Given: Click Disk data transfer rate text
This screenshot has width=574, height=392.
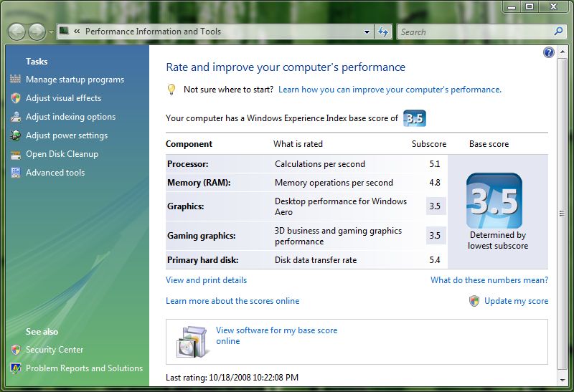Looking at the screenshot, I should tap(316, 260).
